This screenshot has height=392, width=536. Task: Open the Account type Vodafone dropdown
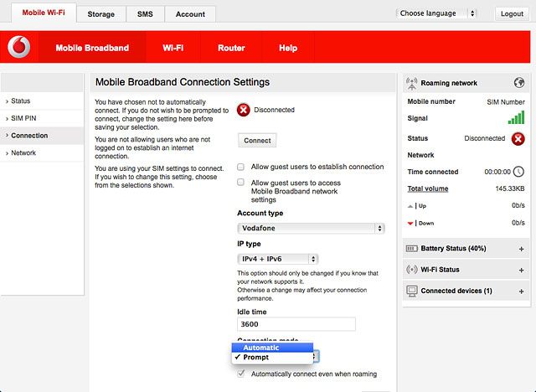coord(311,229)
